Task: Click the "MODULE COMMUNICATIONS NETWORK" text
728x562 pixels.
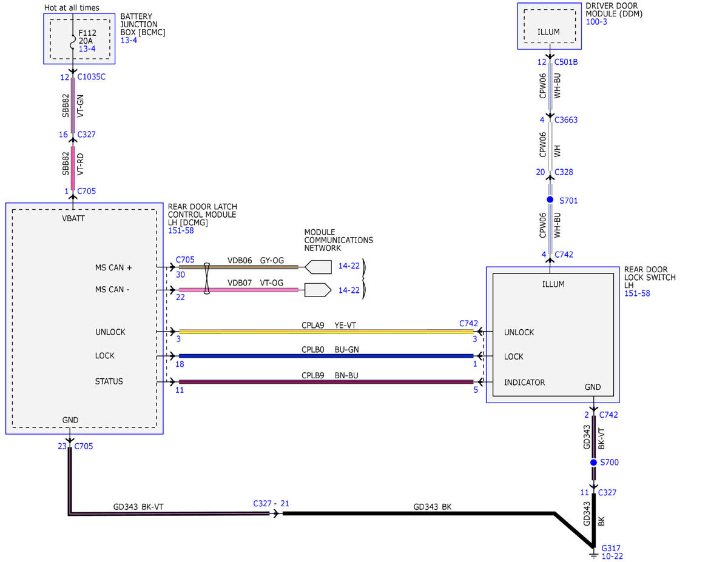Action: pyautogui.click(x=339, y=240)
